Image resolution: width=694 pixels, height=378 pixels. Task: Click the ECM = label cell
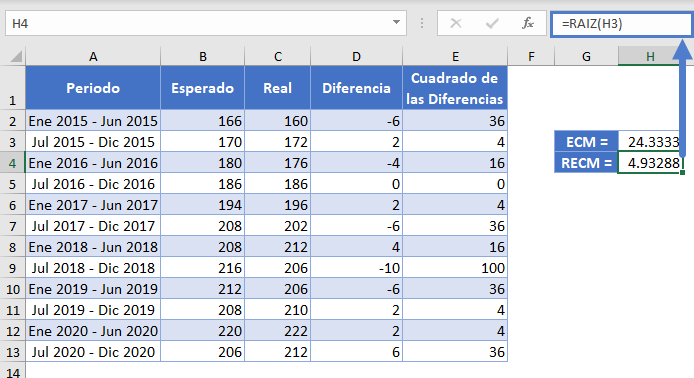coord(586,142)
